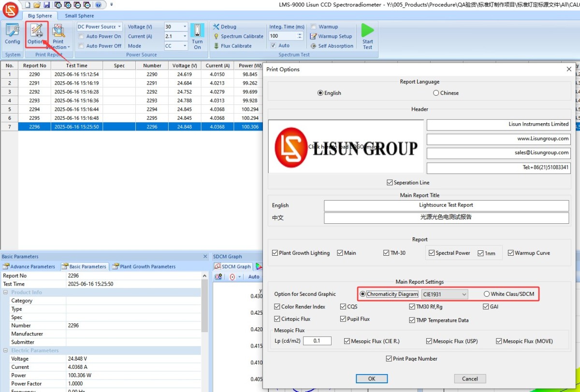Open Plant Growth Parameters tab
The image size is (580, 392).
[x=144, y=266]
